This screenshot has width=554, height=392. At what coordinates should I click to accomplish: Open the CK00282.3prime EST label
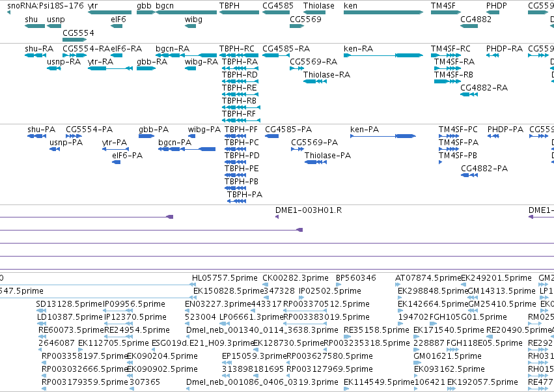pyautogui.click(x=296, y=278)
